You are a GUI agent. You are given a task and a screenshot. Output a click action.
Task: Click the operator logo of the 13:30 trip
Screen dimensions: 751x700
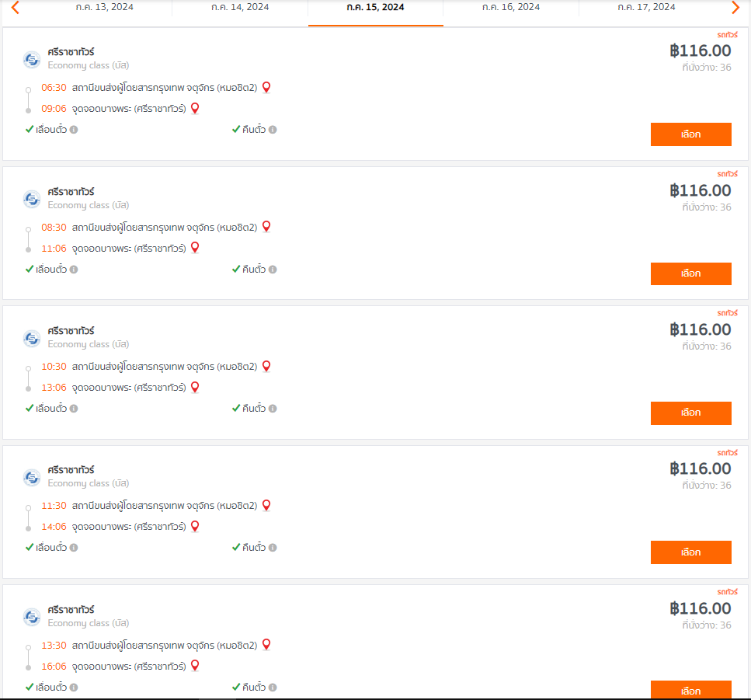32,617
